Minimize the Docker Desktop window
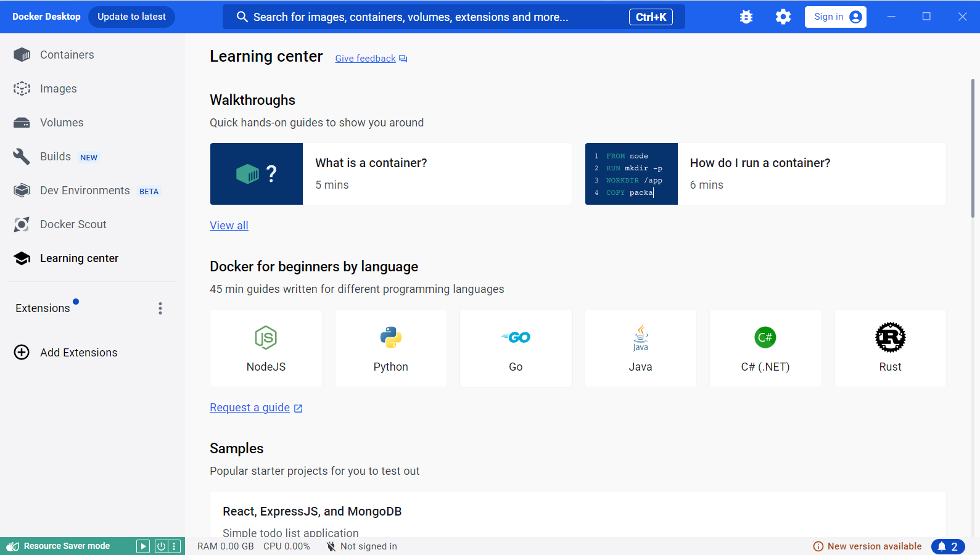Image resolution: width=980 pixels, height=555 pixels. click(891, 17)
